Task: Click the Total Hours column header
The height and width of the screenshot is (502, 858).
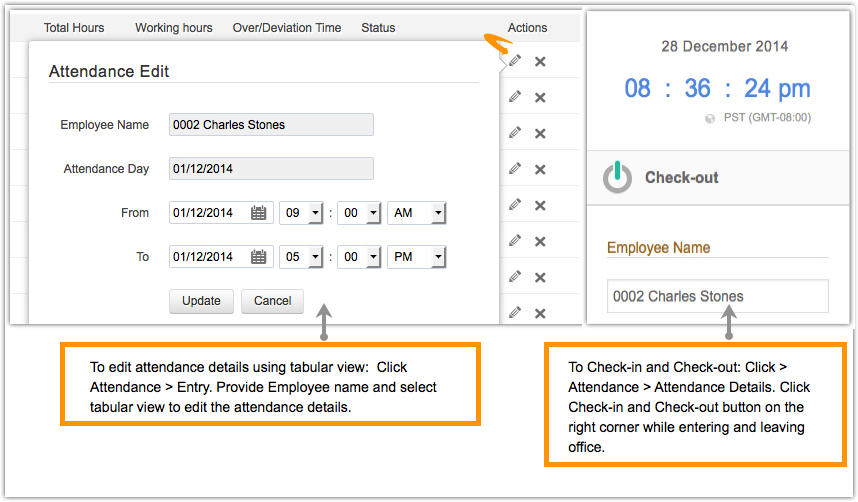Action: point(74,28)
